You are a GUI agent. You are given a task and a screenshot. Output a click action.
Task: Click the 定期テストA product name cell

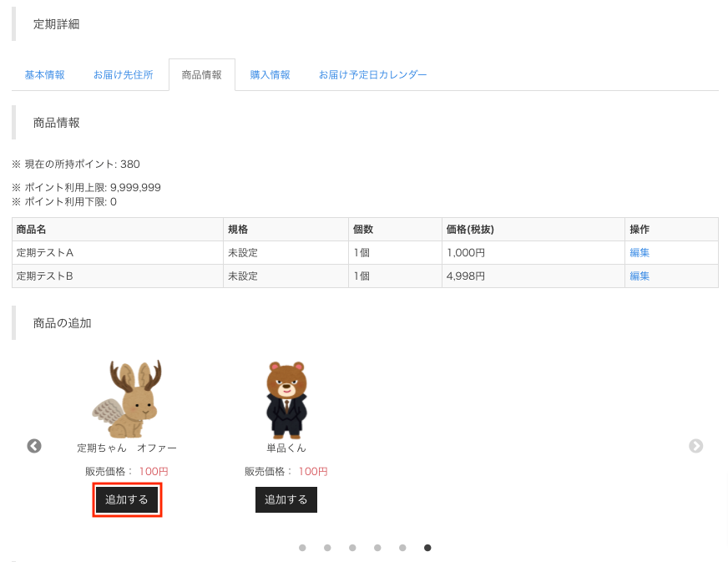118,253
